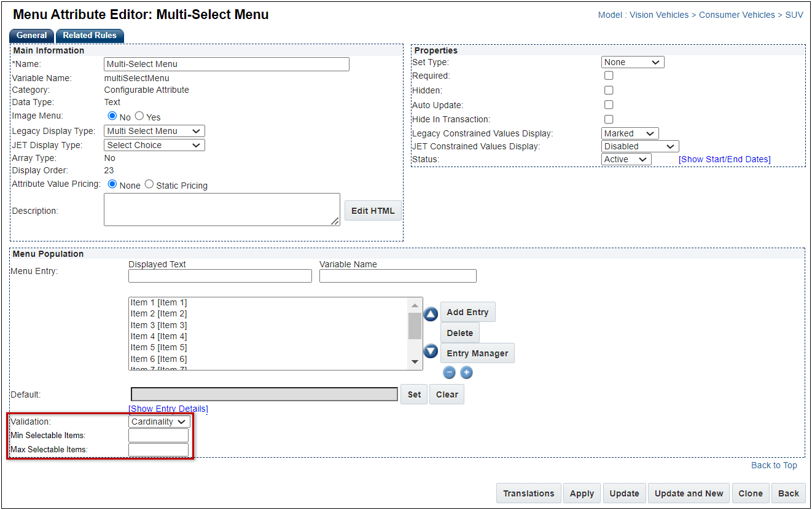The image size is (812, 510).
Task: Move selected menu entry up
Action: pos(431,314)
